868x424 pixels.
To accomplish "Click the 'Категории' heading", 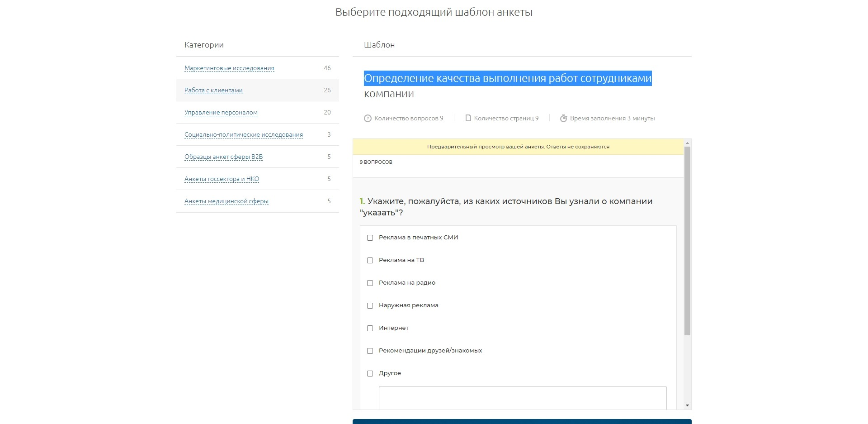I will [x=204, y=45].
